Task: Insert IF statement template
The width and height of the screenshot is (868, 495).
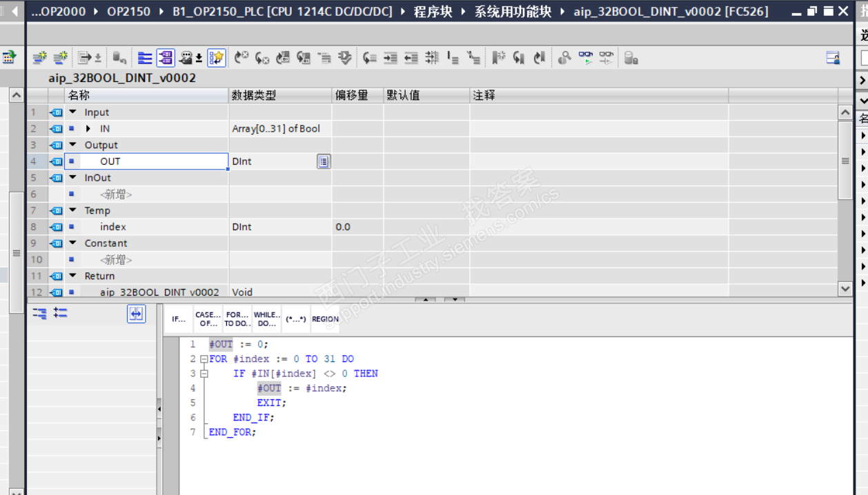Action: click(x=178, y=319)
